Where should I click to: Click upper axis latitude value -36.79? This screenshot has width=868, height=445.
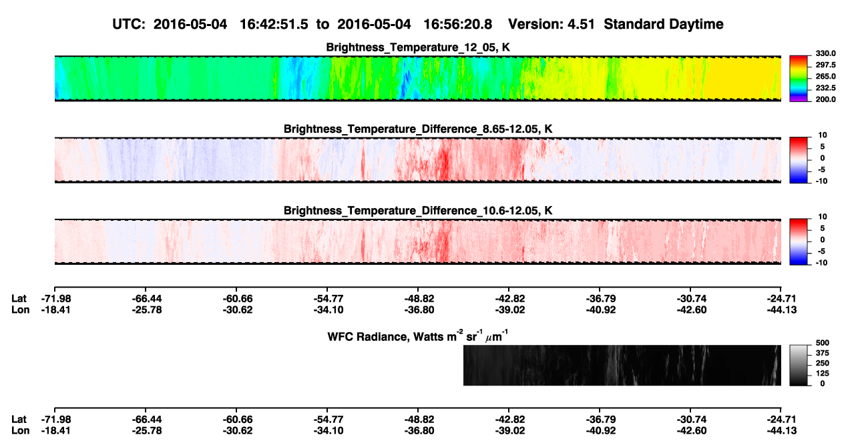(600, 298)
